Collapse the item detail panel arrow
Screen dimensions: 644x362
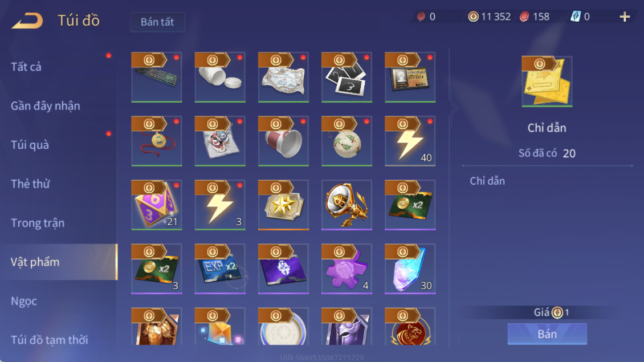tap(454, 108)
